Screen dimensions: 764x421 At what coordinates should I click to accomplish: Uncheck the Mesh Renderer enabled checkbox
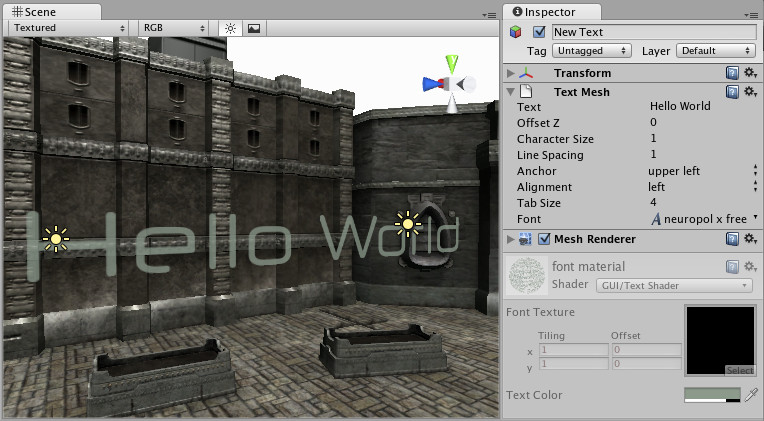[x=545, y=239]
